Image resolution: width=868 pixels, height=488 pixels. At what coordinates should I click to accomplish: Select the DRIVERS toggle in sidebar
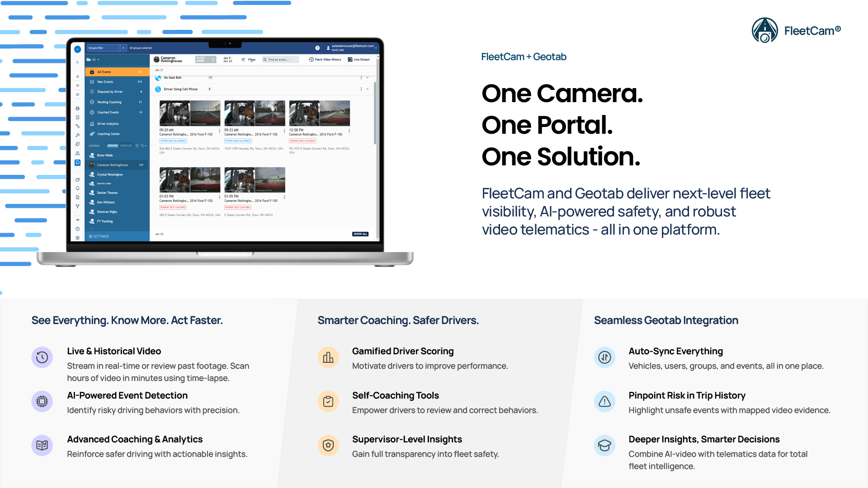click(x=113, y=145)
